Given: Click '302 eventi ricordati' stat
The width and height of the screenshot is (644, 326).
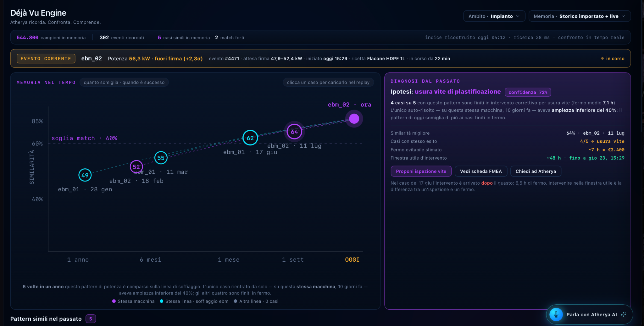Looking at the screenshot, I should click(122, 38).
